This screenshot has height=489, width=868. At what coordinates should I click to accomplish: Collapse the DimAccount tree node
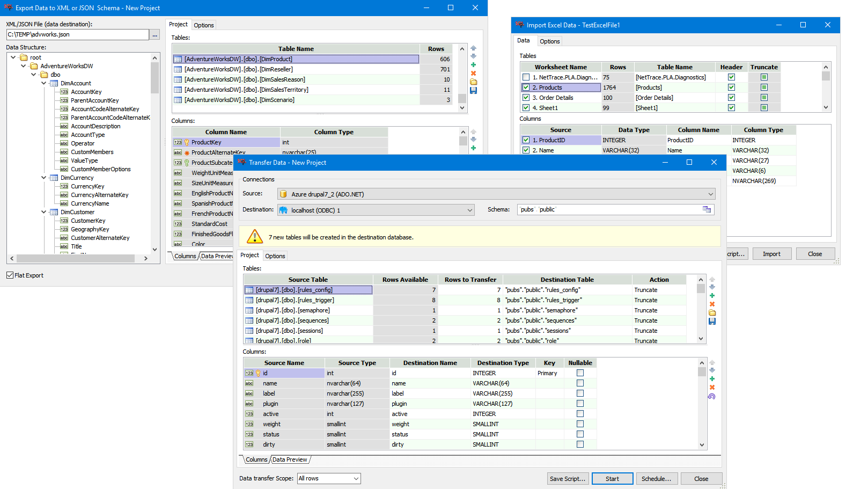coord(44,83)
